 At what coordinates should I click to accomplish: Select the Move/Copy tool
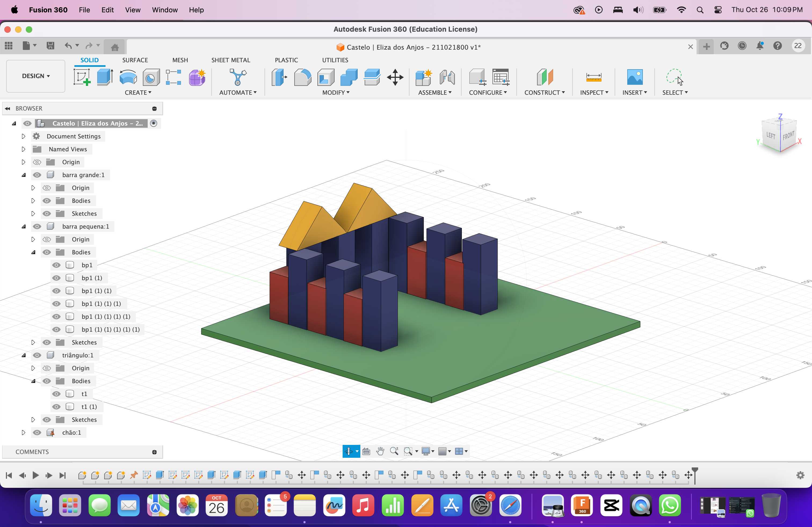point(395,77)
